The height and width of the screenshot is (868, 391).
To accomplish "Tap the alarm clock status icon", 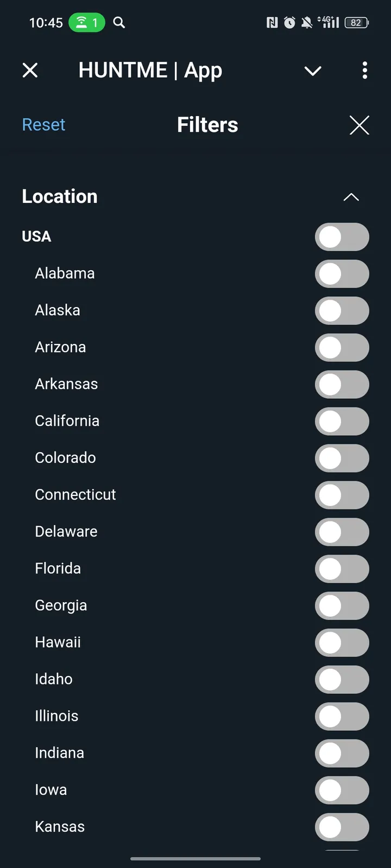I will pos(290,22).
